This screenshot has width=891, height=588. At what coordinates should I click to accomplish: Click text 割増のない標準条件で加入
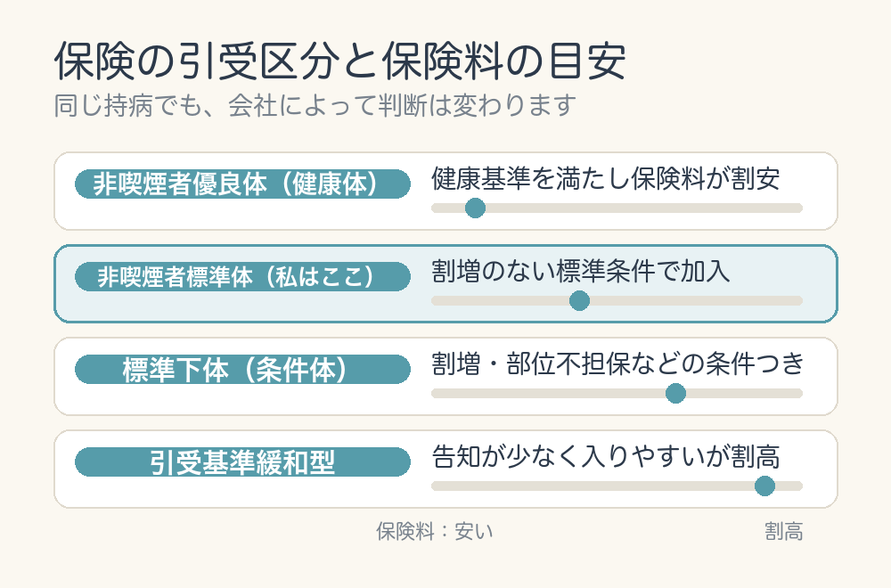tap(580, 272)
